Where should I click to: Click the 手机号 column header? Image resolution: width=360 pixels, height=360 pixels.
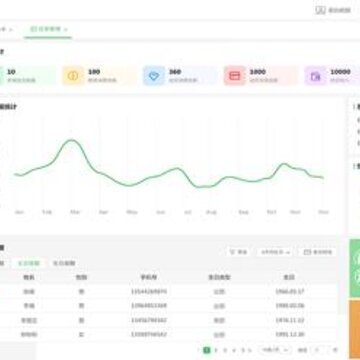coord(149,277)
